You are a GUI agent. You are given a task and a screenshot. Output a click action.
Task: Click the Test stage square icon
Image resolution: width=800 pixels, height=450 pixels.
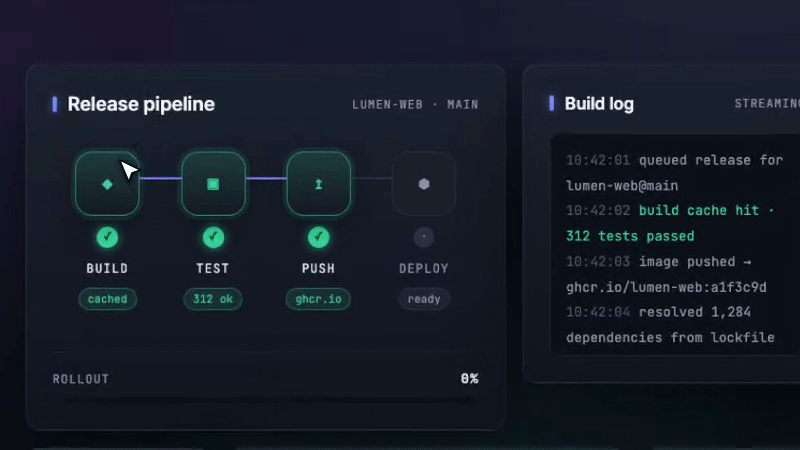[x=213, y=184]
